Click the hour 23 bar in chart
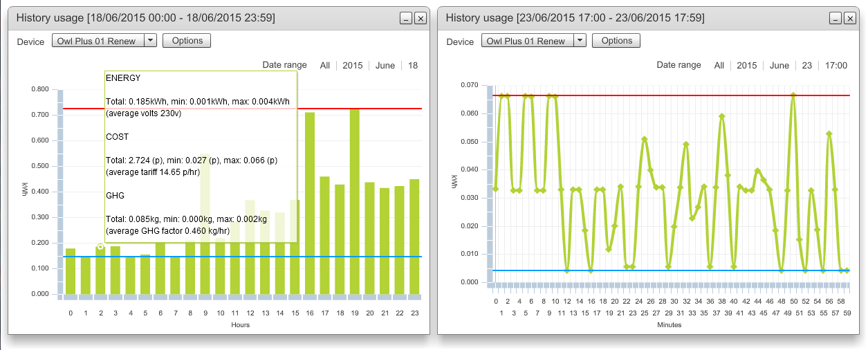 pyautogui.click(x=414, y=237)
